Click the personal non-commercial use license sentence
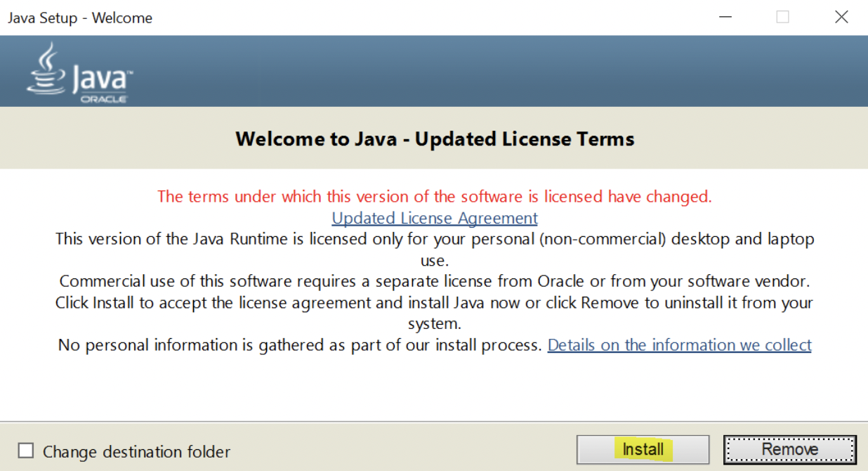Screen dimensions: 868x471 pyautogui.click(x=435, y=239)
